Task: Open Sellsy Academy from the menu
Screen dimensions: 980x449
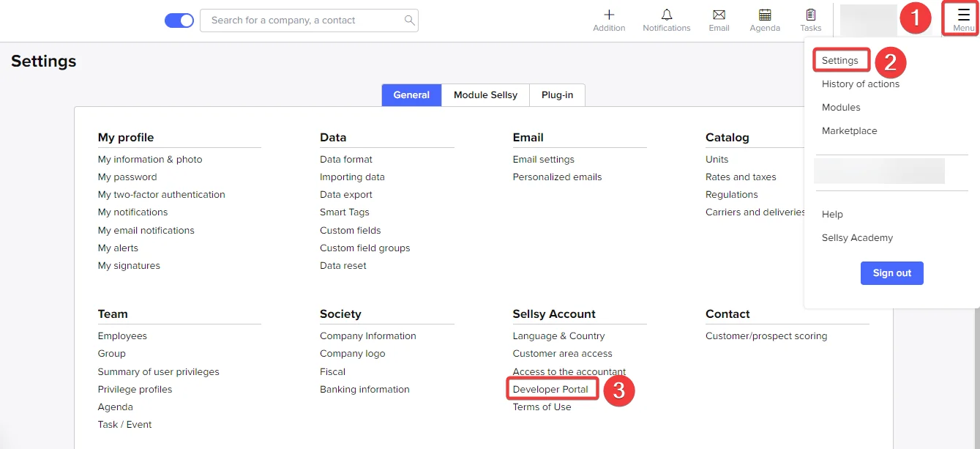Action: (x=857, y=237)
